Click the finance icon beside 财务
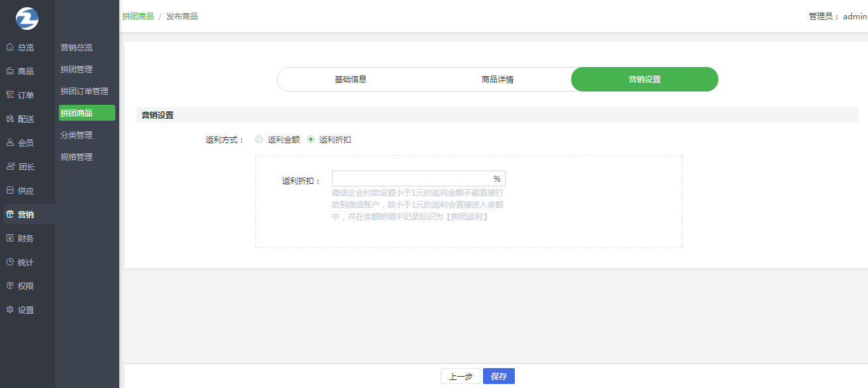Viewport: 868px width, 388px height. (9, 238)
